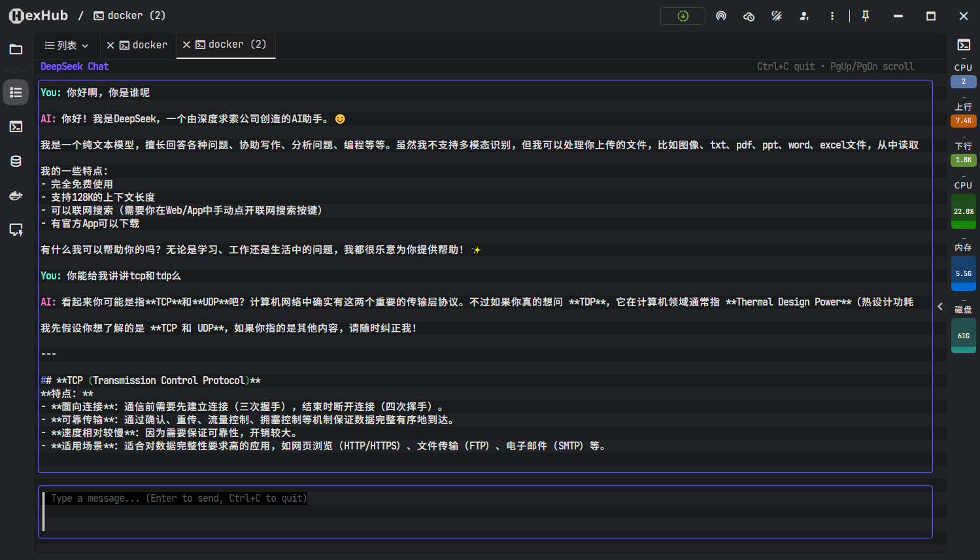
Task: Click the broadcast signal icon in title bar
Action: [x=721, y=16]
